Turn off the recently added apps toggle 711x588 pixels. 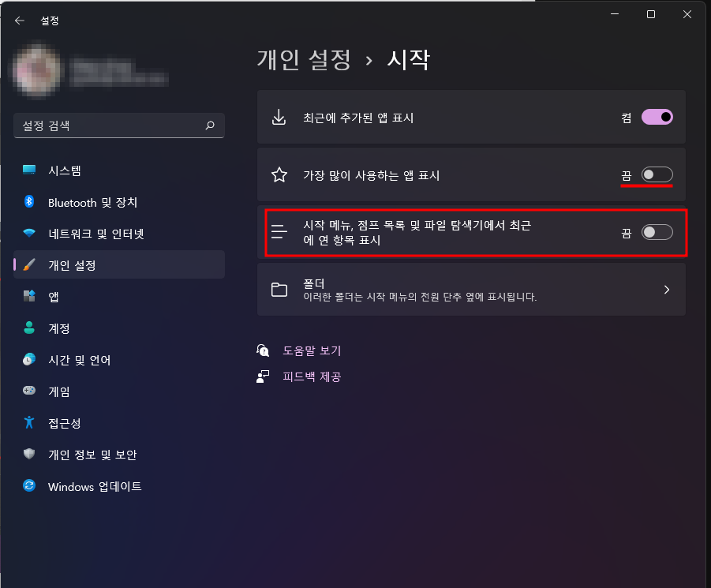[x=657, y=117]
